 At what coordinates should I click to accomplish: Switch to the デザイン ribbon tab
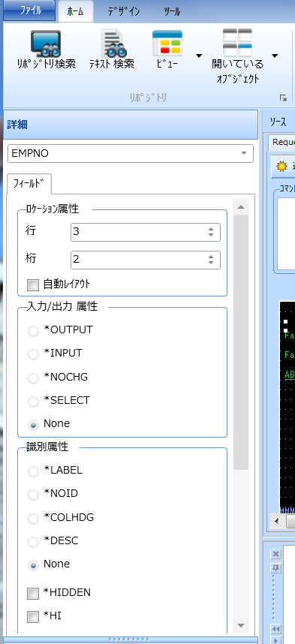(x=124, y=12)
